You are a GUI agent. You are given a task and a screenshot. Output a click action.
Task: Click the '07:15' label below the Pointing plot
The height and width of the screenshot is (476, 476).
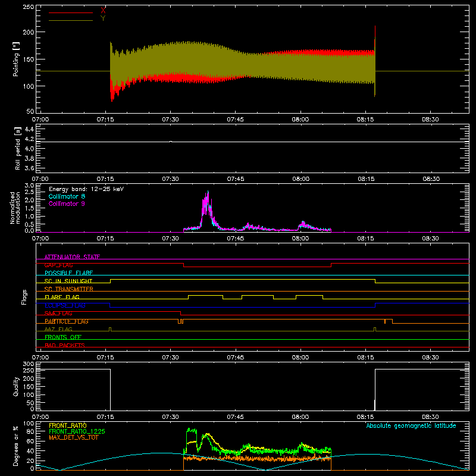(105, 120)
